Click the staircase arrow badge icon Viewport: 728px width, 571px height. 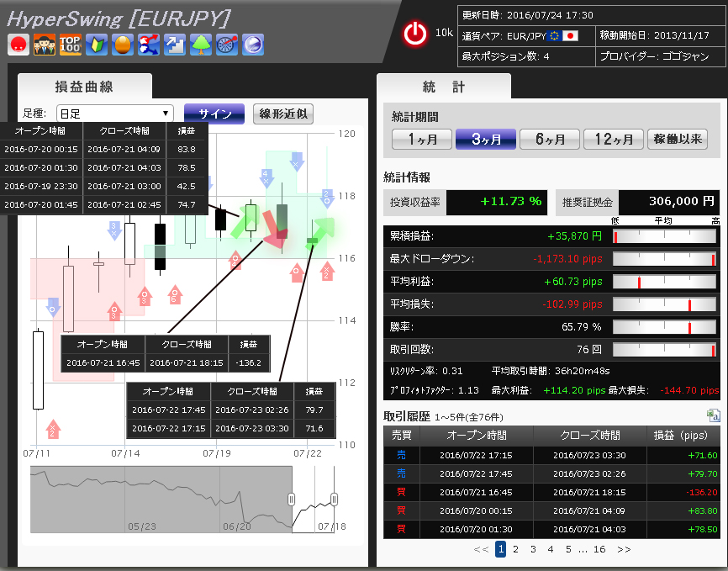(x=175, y=45)
